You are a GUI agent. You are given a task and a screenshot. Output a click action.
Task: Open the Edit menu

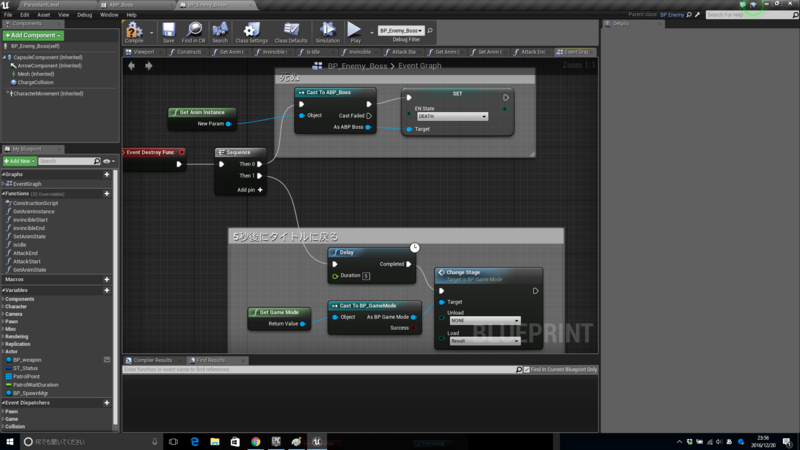(24, 15)
